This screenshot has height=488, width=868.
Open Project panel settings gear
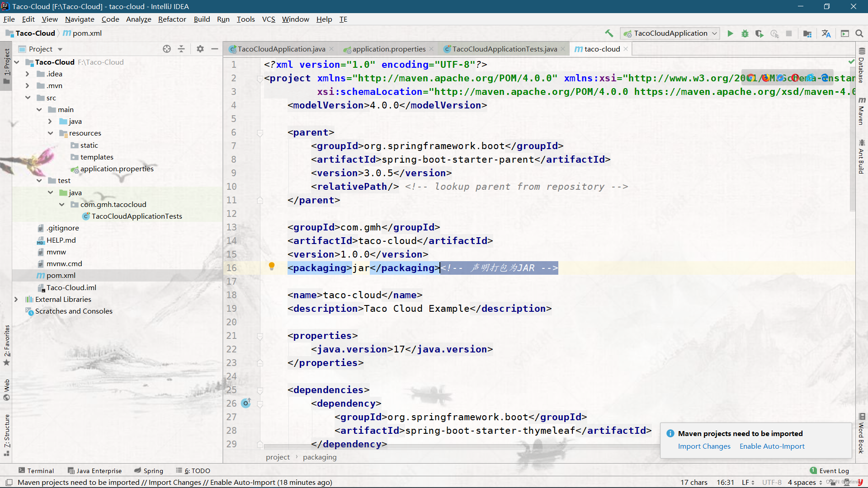click(x=200, y=49)
